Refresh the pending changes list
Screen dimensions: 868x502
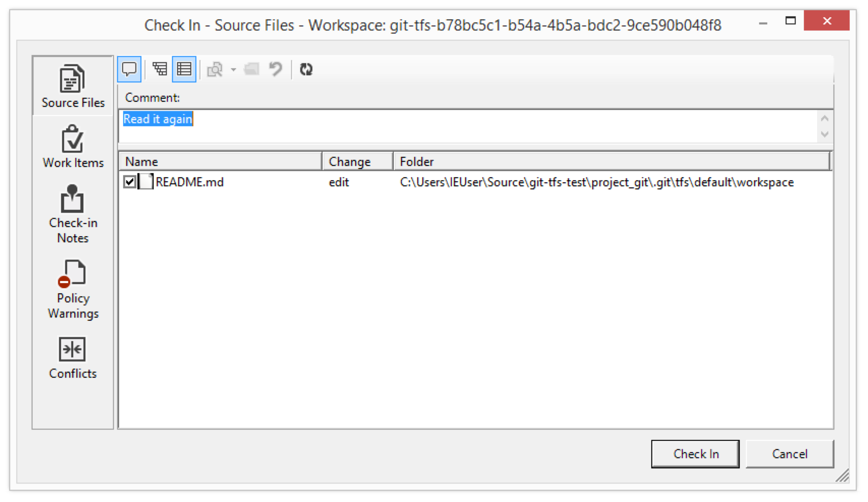coord(306,69)
